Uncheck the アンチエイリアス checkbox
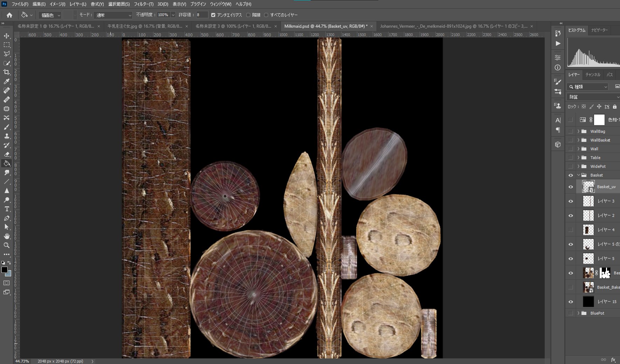The width and height of the screenshot is (620, 364). pos(213,15)
